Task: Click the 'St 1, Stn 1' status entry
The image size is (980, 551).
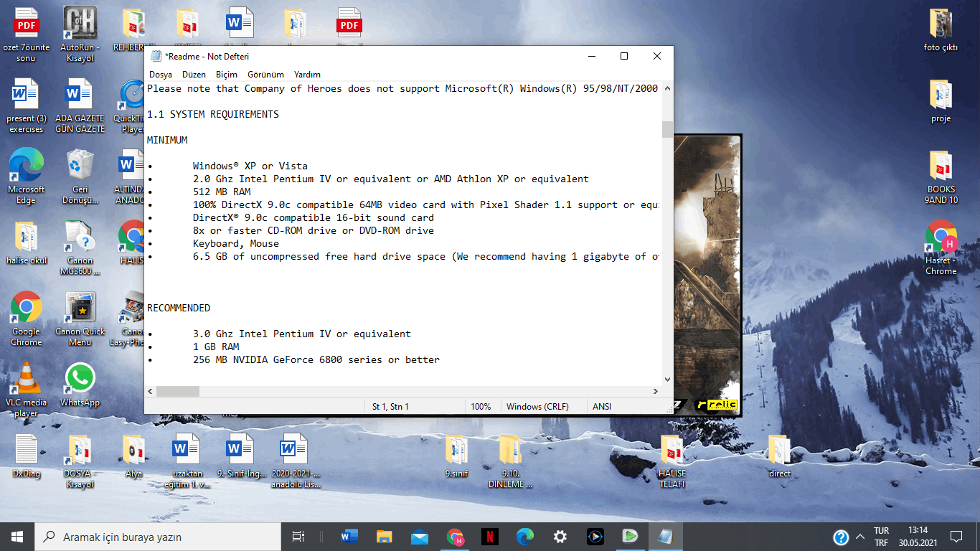Action: 390,407
